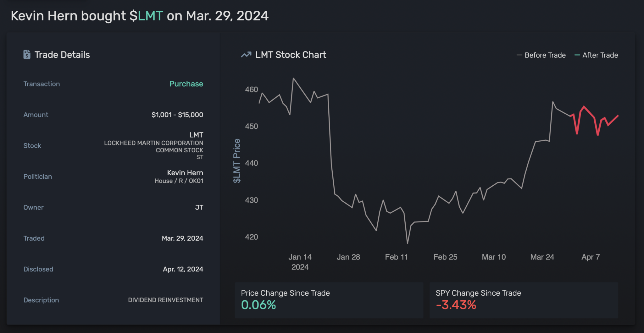644x333 pixels.
Task: Toggle the After Trade legend entry
Action: tap(596, 55)
